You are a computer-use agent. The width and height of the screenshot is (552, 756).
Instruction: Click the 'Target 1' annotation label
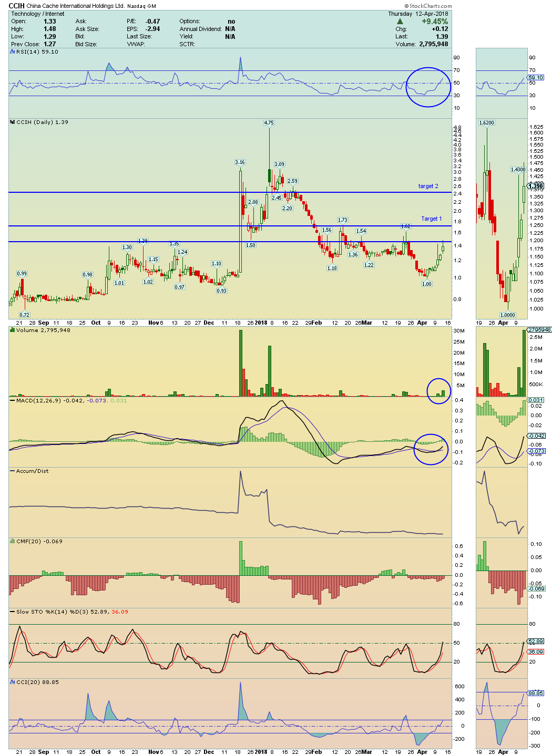pos(431,219)
